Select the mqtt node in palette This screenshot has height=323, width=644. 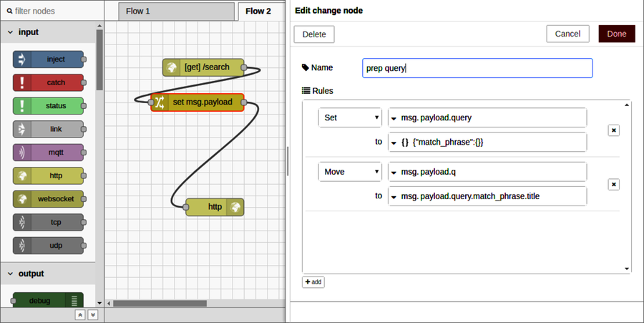pyautogui.click(x=48, y=153)
